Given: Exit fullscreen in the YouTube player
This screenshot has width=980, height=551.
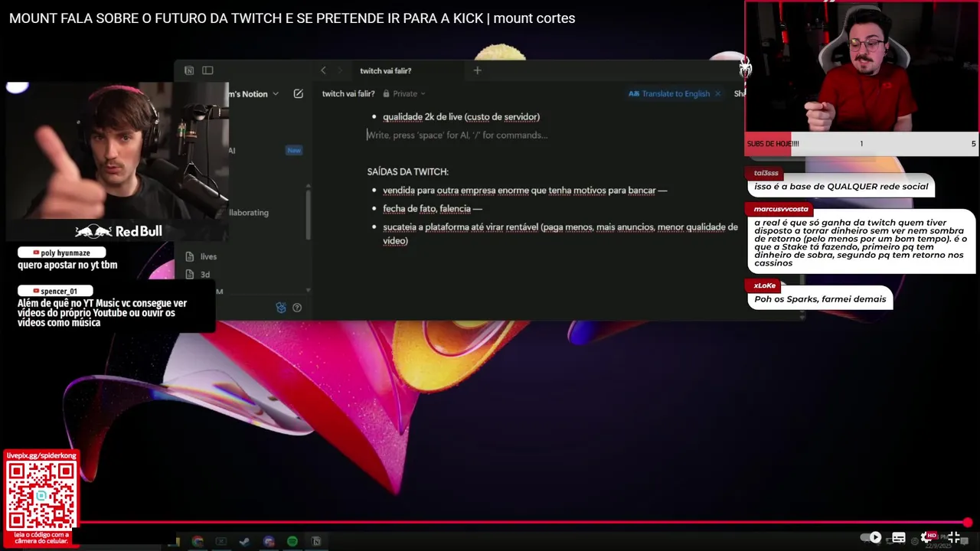Looking at the screenshot, I should (954, 537).
